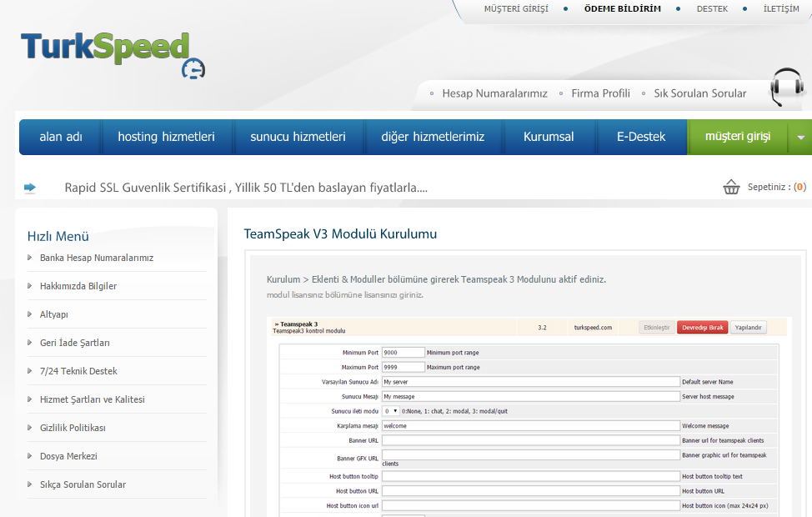Open Hizmet Şartları ve Kalitesi link

93,399
